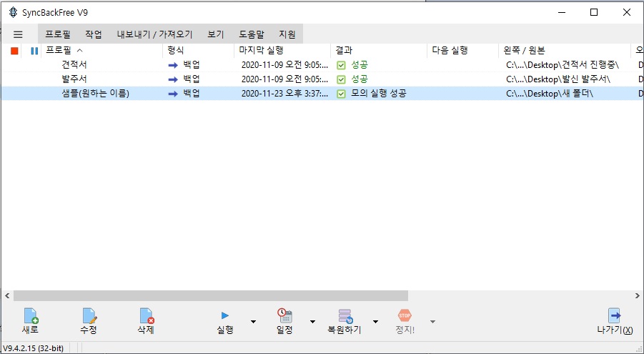Open the 지원 menu
Viewport: 644px width, 354px height.
pos(287,34)
